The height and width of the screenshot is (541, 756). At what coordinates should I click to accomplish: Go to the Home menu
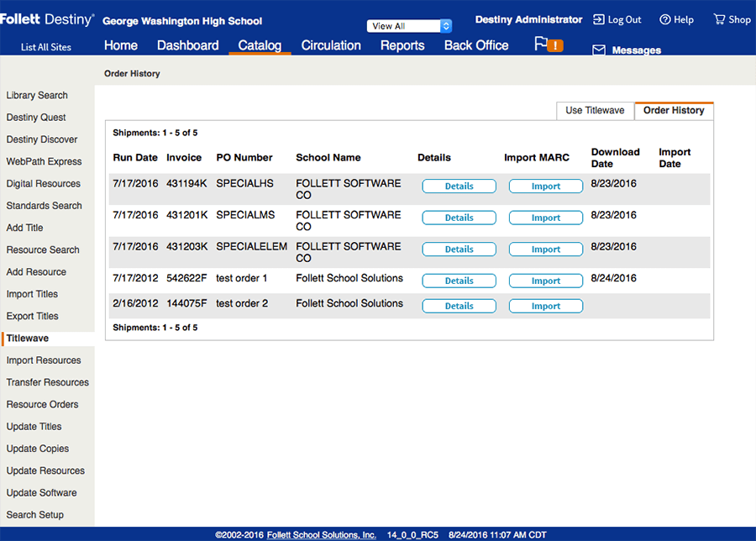(x=120, y=45)
